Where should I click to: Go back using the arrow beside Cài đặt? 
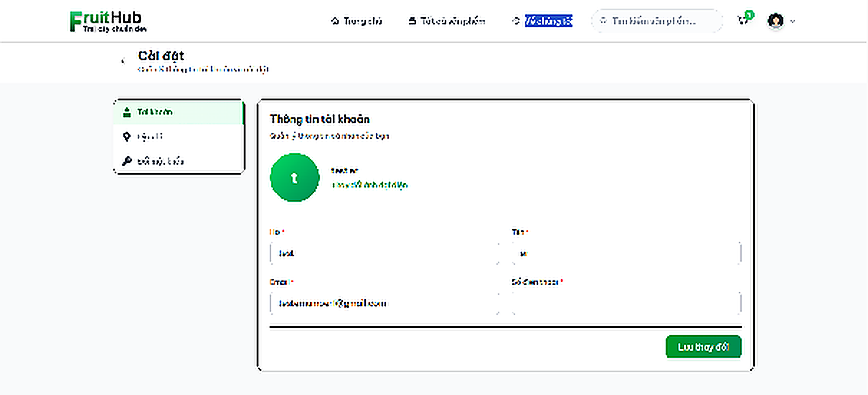click(123, 61)
